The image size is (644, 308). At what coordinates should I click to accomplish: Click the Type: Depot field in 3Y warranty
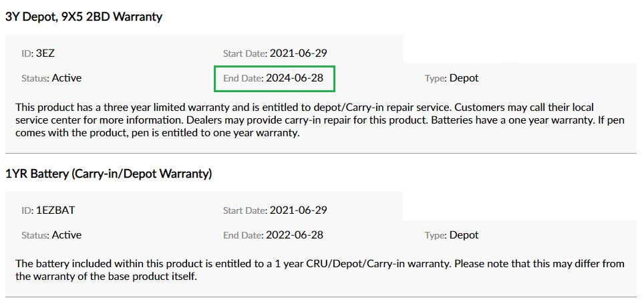(x=452, y=78)
